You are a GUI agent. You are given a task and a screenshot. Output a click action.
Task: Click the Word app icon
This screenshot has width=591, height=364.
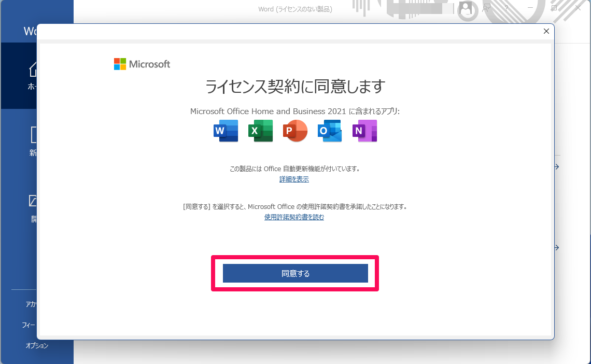226,131
